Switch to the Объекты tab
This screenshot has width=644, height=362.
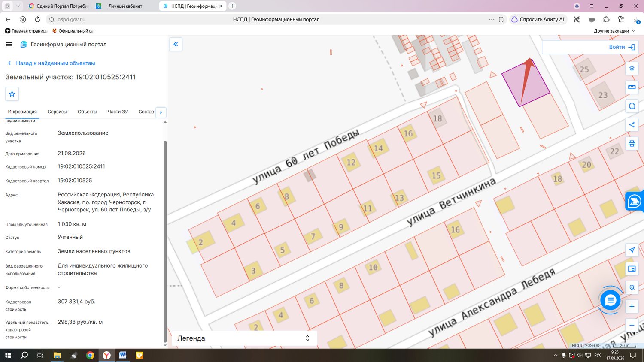point(87,112)
